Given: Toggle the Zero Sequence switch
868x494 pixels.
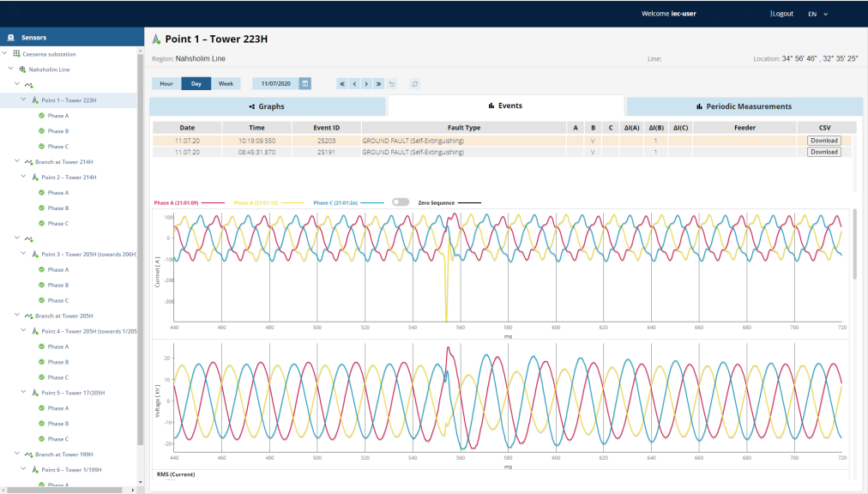Looking at the screenshot, I should [400, 202].
